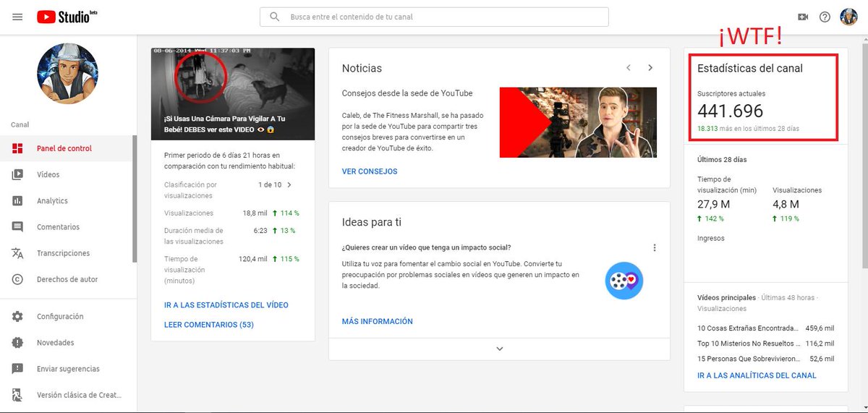Click IR A LAS ANALÍTICAS DEL CANAL link
Viewport: 868px width, 413px height.
[757, 375]
